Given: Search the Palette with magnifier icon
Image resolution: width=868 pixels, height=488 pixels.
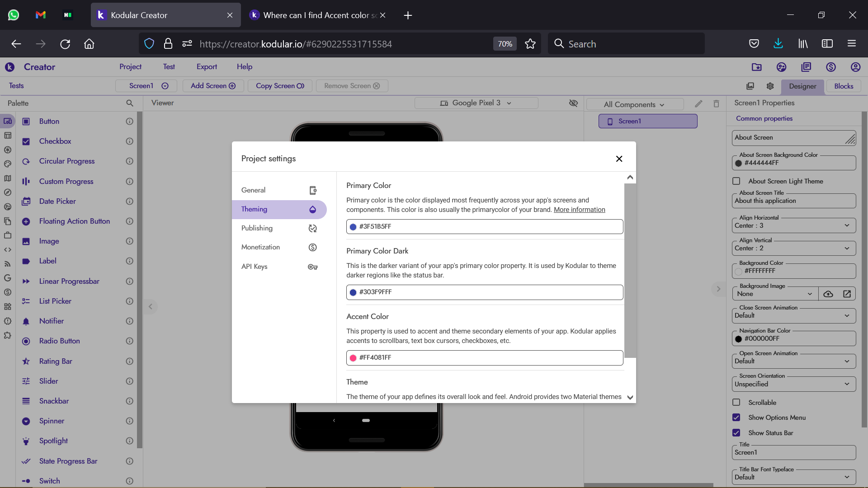Looking at the screenshot, I should click(130, 103).
